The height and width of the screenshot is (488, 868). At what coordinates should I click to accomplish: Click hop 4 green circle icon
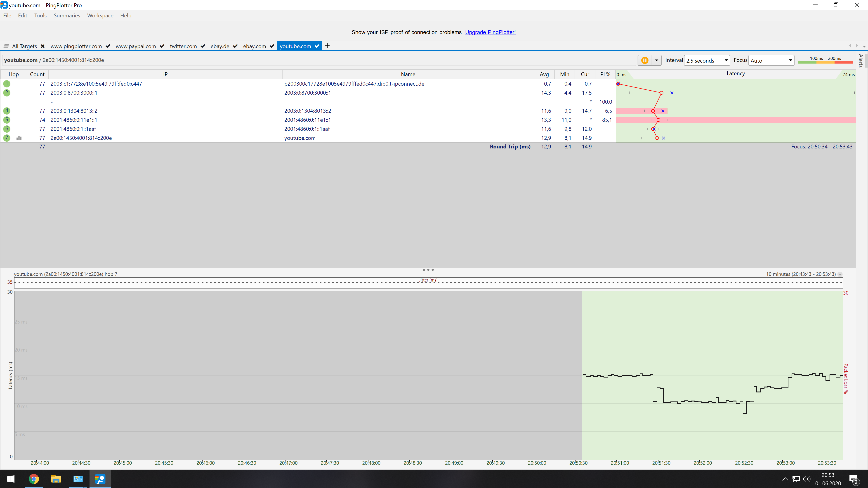(6, 111)
